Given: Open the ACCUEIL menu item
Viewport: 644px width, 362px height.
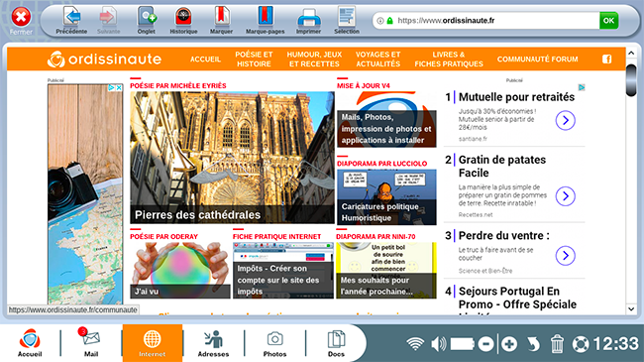Looking at the screenshot, I should 205,60.
